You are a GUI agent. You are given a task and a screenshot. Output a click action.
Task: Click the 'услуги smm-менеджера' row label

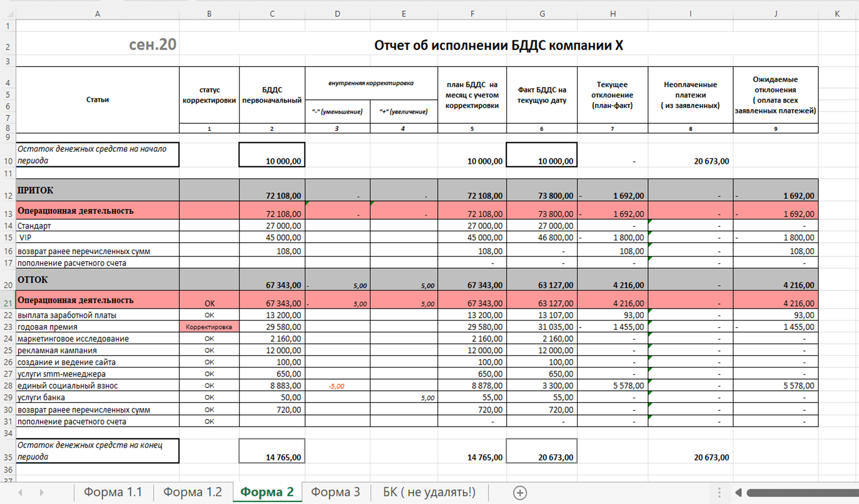pos(97,374)
